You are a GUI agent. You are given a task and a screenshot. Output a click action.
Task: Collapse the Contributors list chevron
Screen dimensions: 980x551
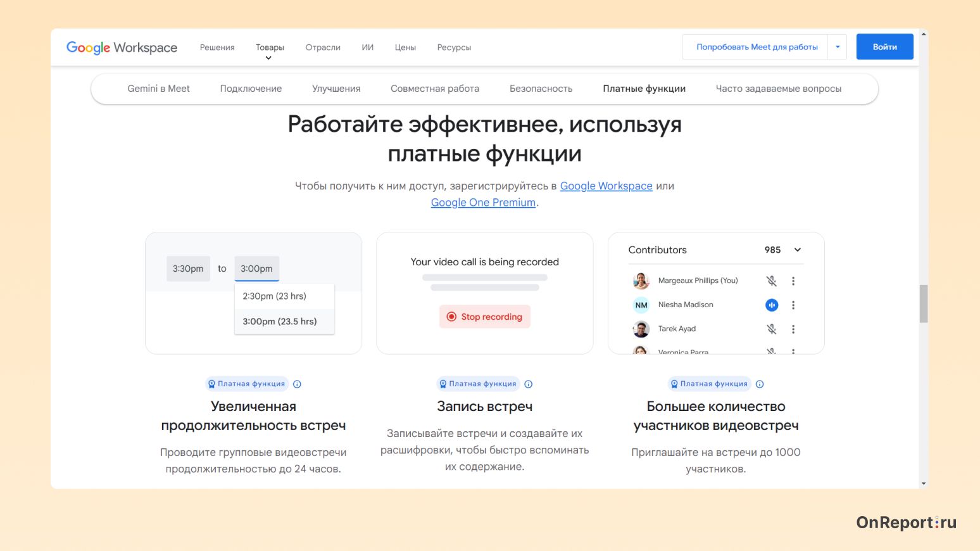click(798, 250)
